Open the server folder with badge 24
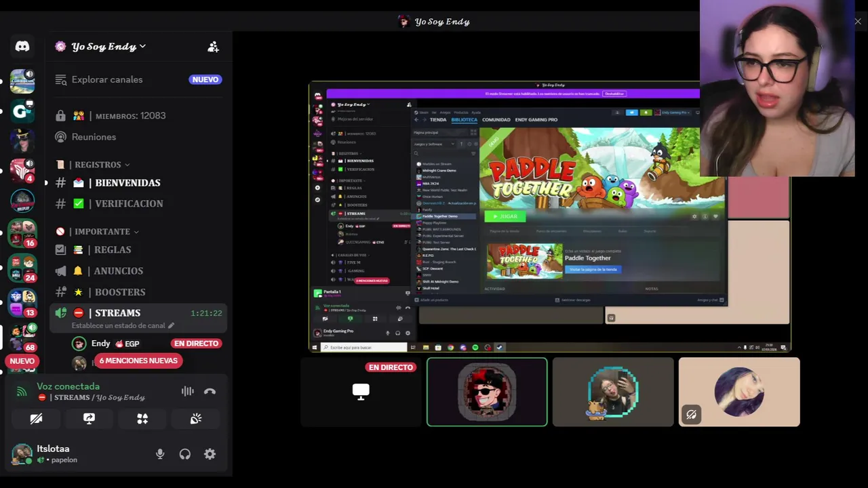This screenshot has width=868, height=488. 22,268
